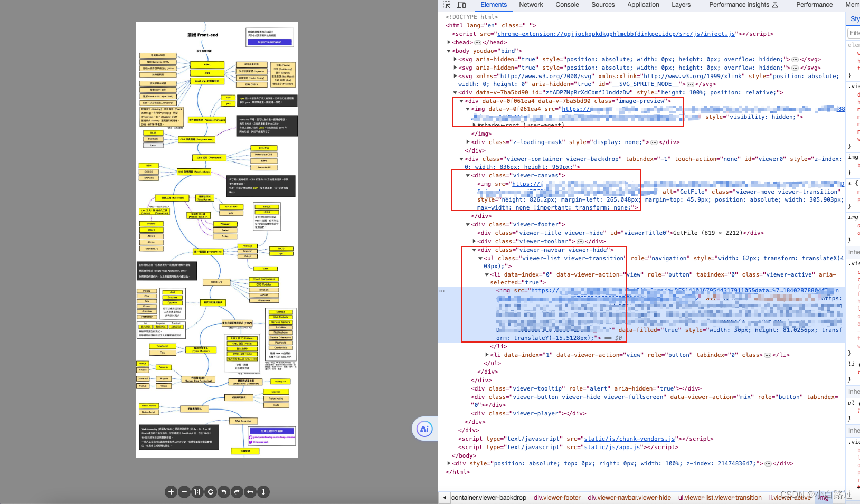Image resolution: width=860 pixels, height=504 pixels.
Task: Collapse the image-preview div node
Action: coord(461,101)
